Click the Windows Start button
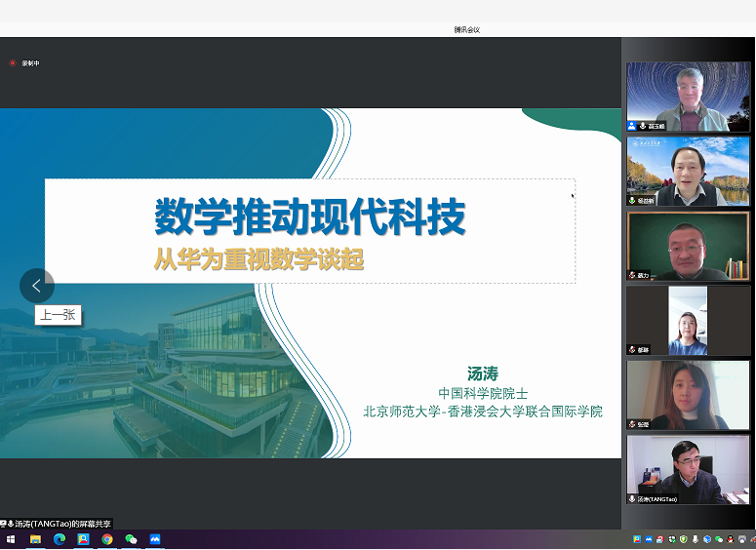Screen dimensions: 756x550 click(12, 539)
